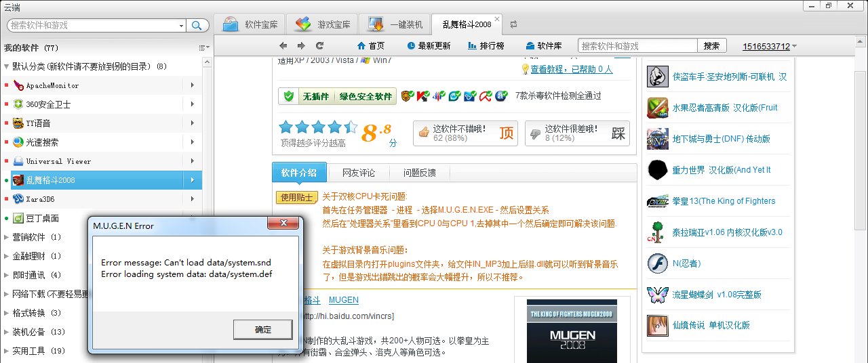
Task: Open the search box dropdown arrow
Action: point(181,26)
